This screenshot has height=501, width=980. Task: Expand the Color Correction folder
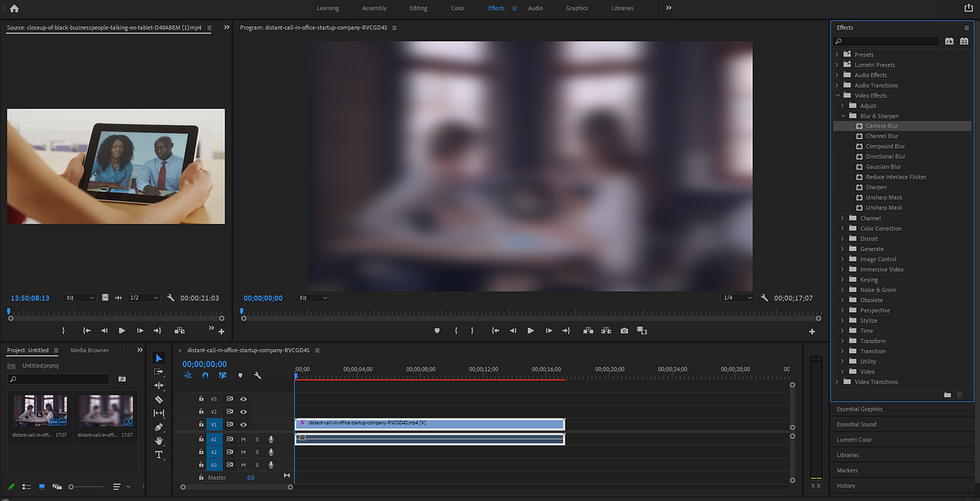pos(843,228)
